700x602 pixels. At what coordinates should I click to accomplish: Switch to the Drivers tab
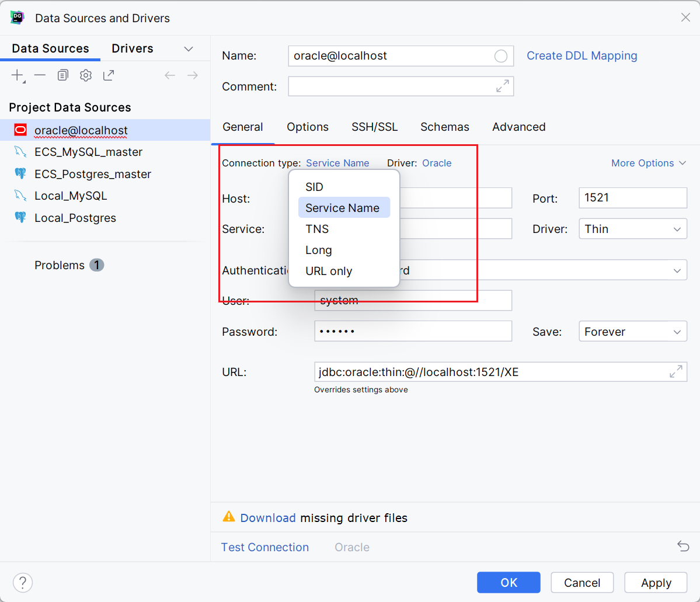click(133, 48)
